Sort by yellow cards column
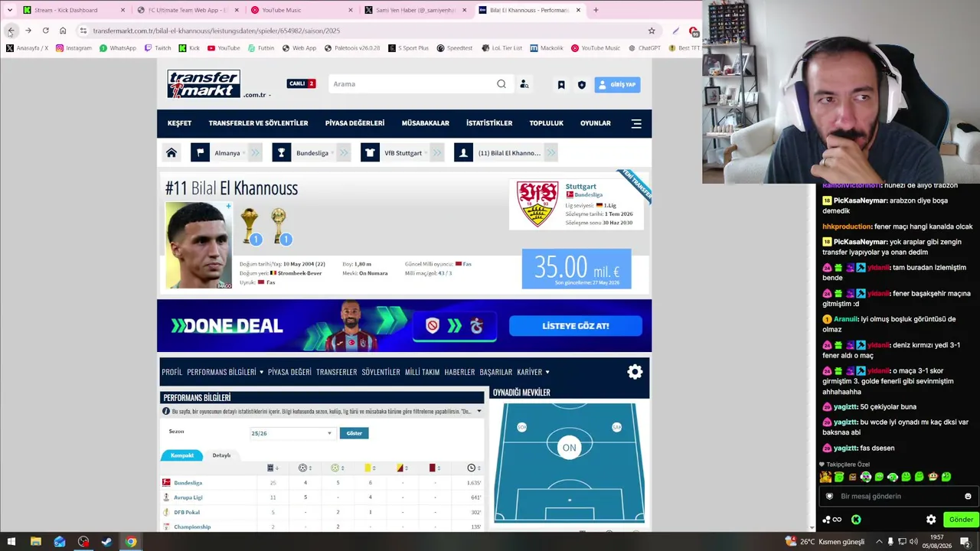This screenshot has height=551, width=980. pyautogui.click(x=368, y=468)
